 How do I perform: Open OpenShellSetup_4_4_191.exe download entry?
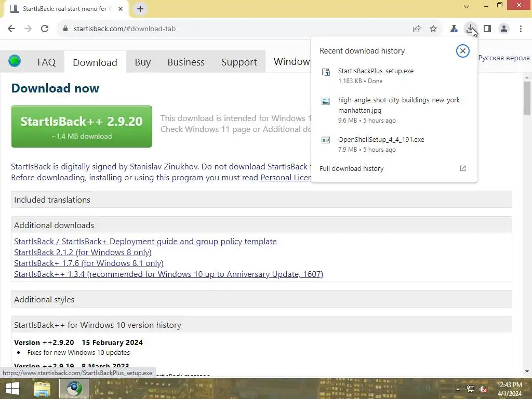394,144
